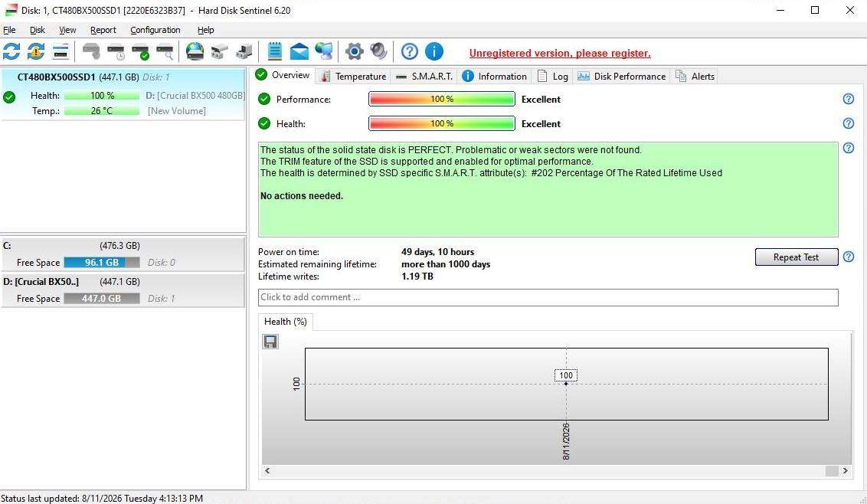Click the speaker sound toolbar icon
The image size is (867, 504).
(x=379, y=51)
